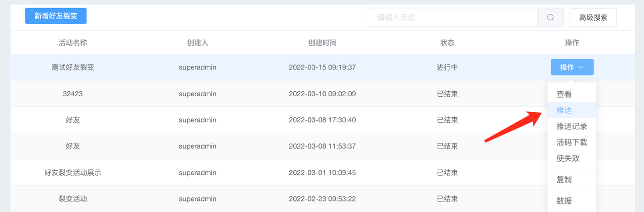Click the search magnifier icon button

click(550, 17)
